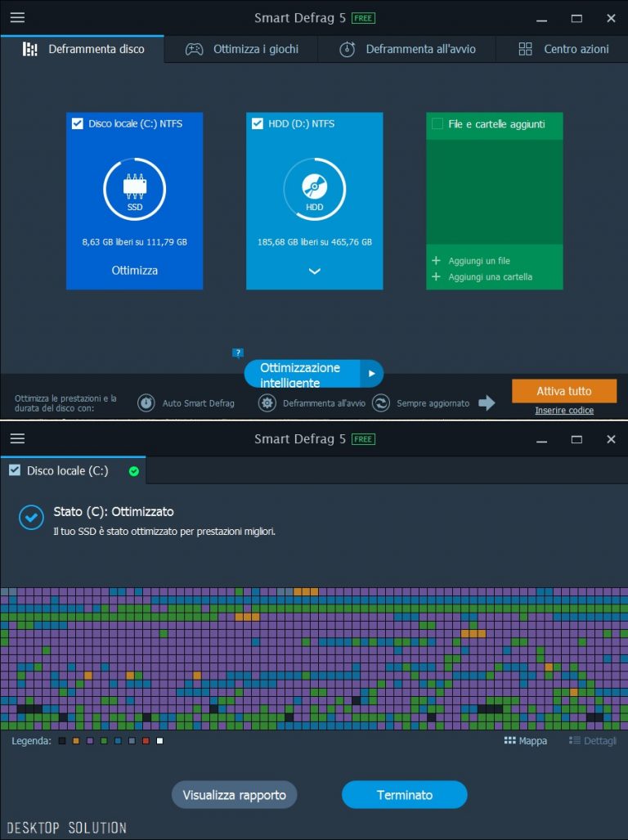Open the Ottimizza i giochi tab
This screenshot has height=840, width=628.
(x=241, y=49)
